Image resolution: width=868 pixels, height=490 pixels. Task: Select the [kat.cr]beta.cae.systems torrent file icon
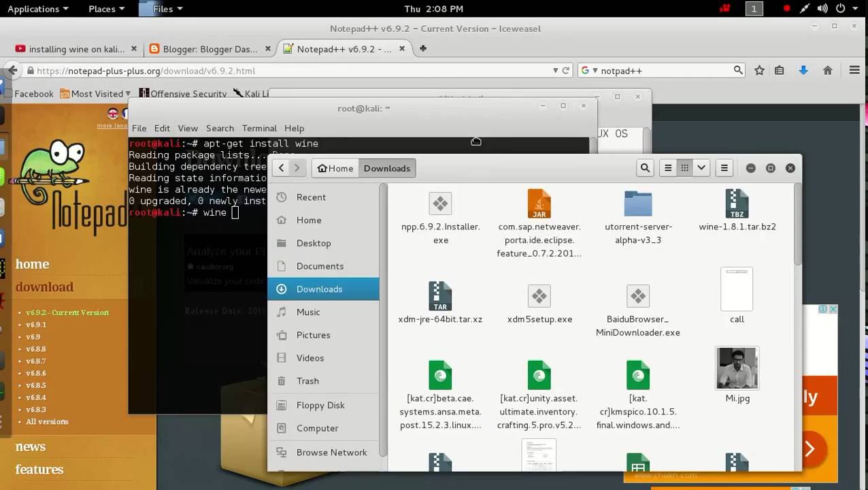tap(440, 375)
